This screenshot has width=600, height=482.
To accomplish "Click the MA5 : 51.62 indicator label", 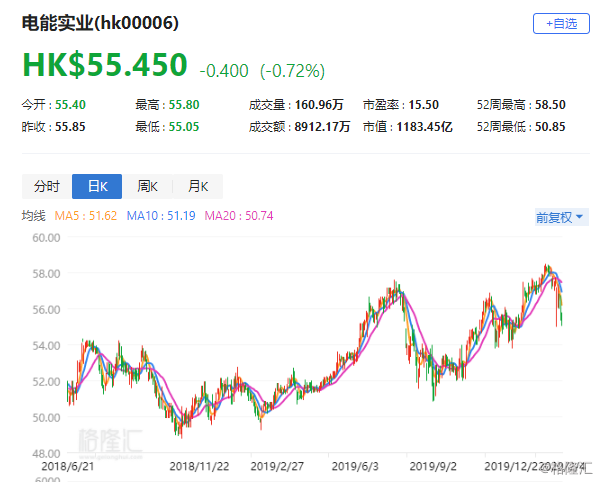I will 86,216.
